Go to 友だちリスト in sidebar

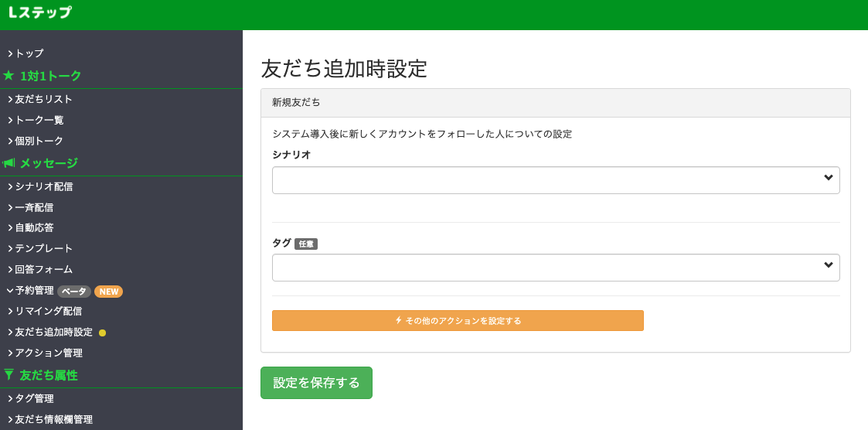pos(40,99)
